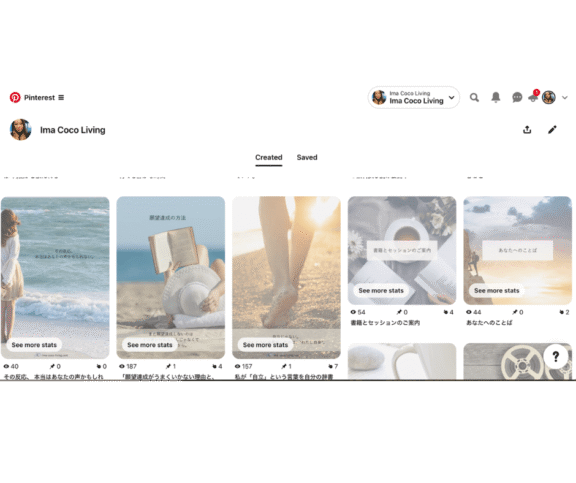Image resolution: width=576 pixels, height=483 pixels.
Task: Click the share profile upload icon
Action: click(527, 130)
